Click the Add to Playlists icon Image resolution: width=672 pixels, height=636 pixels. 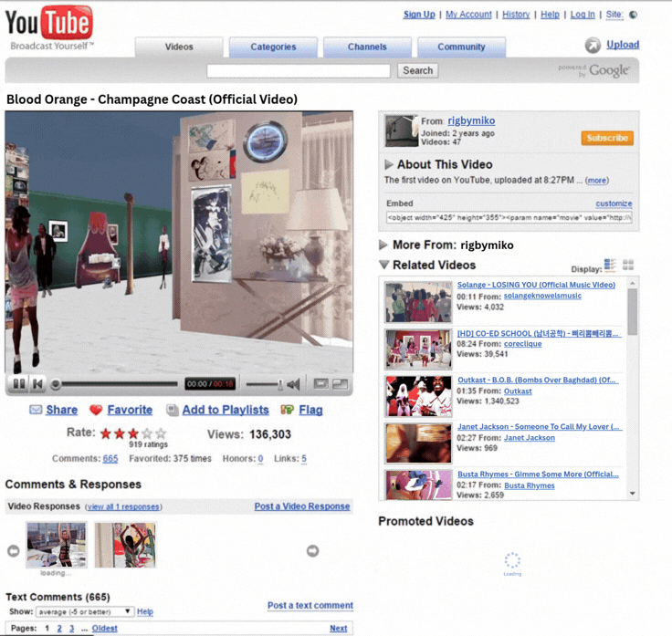[x=173, y=410]
